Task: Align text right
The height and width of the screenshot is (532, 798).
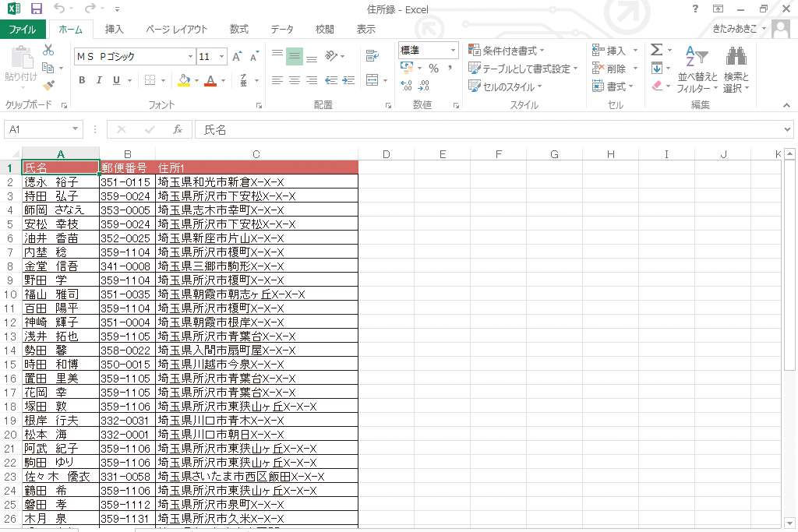Action: (312, 80)
